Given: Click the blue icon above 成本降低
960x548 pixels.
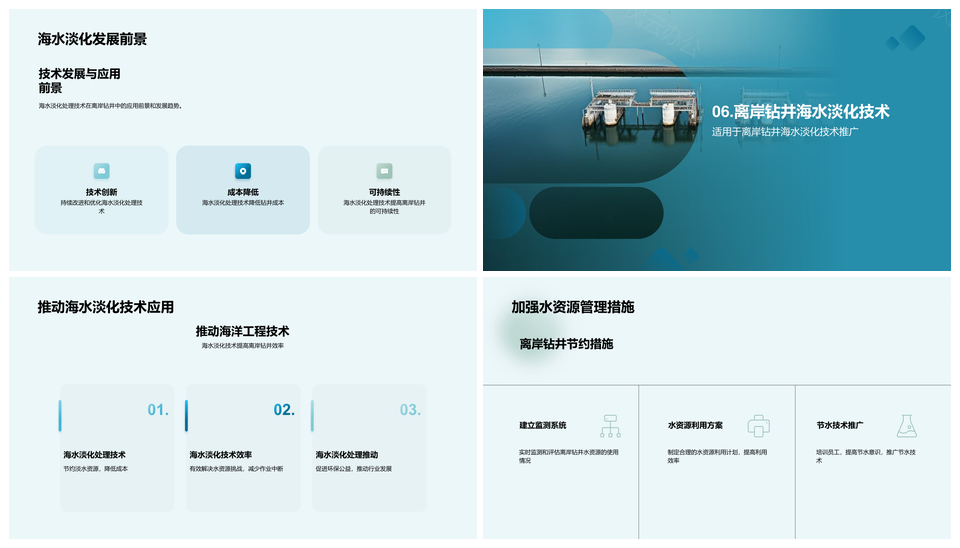Looking at the screenshot, I should pyautogui.click(x=243, y=171).
